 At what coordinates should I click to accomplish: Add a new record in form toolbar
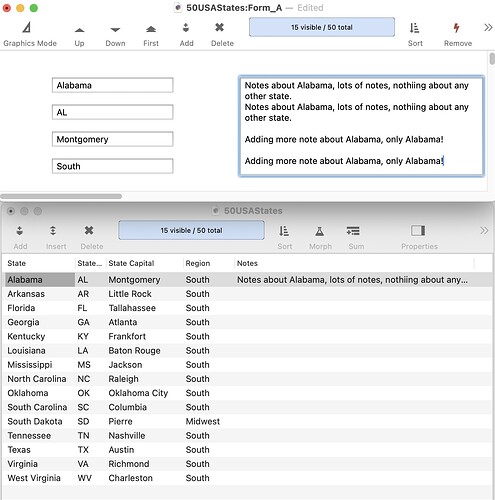coord(186,34)
